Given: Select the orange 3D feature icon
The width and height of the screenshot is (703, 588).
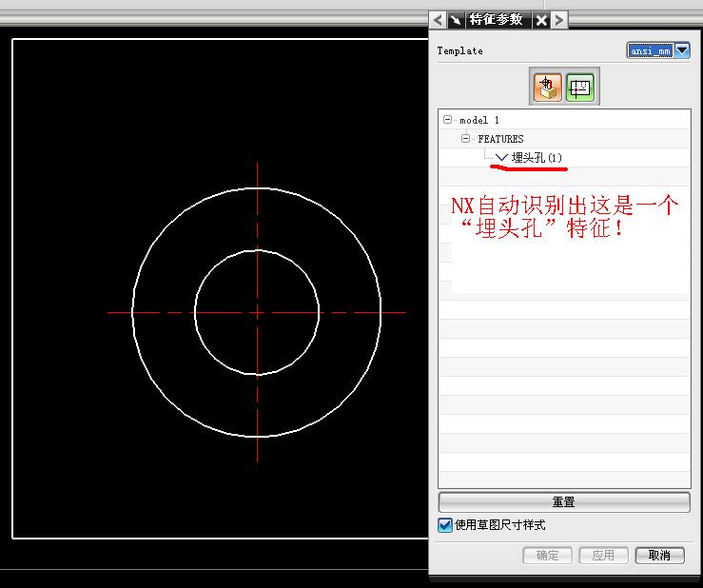Looking at the screenshot, I should click(x=547, y=87).
